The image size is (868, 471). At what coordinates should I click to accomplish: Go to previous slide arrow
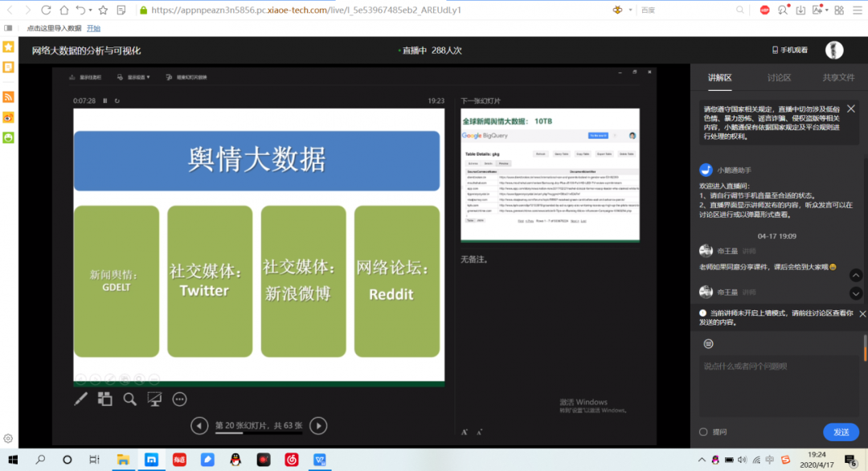[199, 426]
